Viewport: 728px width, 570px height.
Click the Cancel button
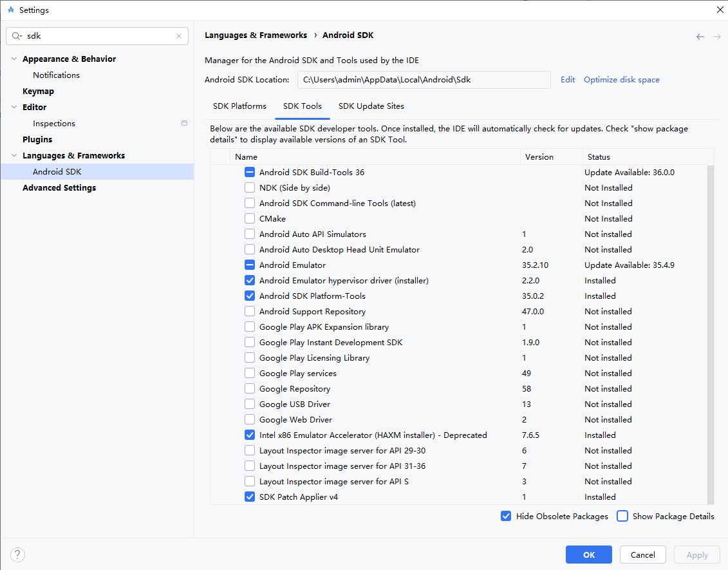[x=642, y=555]
